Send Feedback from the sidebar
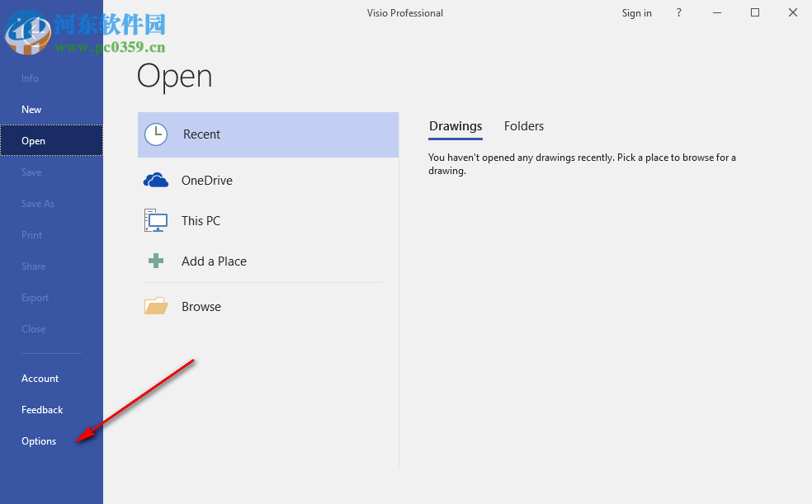 [42, 409]
